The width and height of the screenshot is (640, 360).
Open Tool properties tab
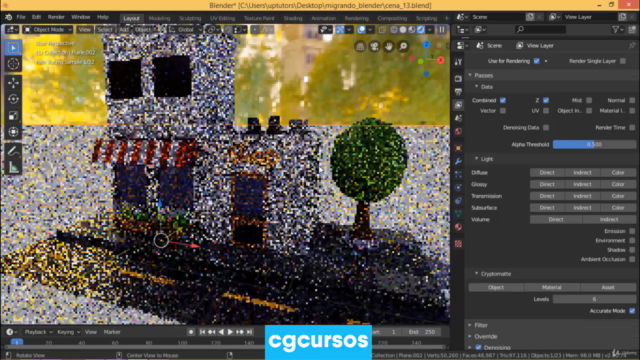pyautogui.click(x=458, y=62)
